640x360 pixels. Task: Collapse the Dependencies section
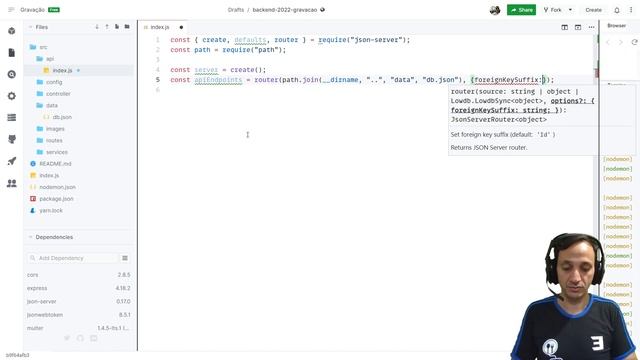click(x=30, y=237)
